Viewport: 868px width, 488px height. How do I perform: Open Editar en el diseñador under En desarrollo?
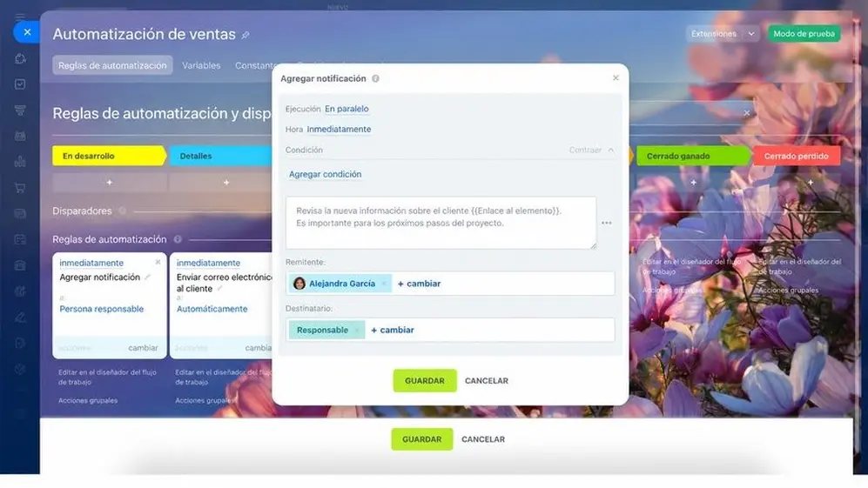(107, 378)
